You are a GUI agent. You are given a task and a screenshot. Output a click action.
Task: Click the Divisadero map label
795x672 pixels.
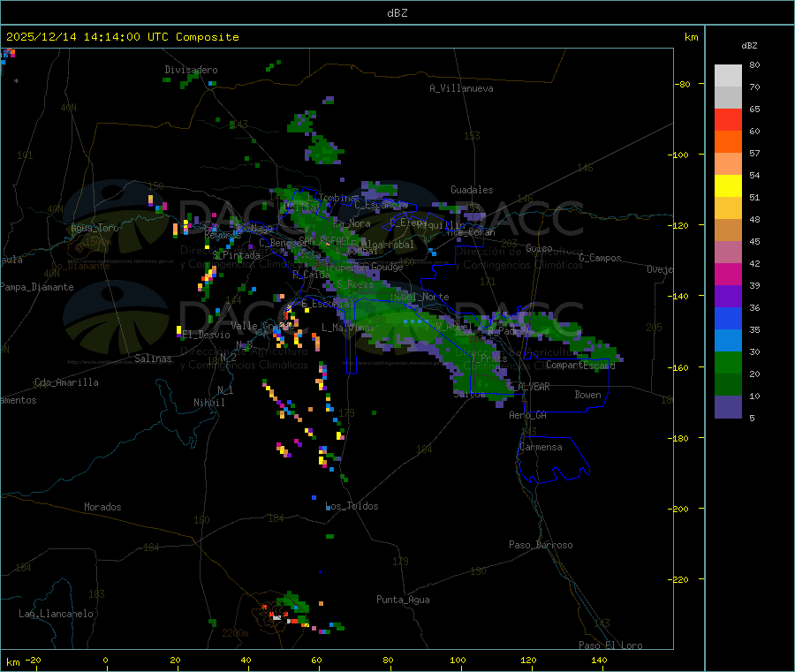click(191, 70)
